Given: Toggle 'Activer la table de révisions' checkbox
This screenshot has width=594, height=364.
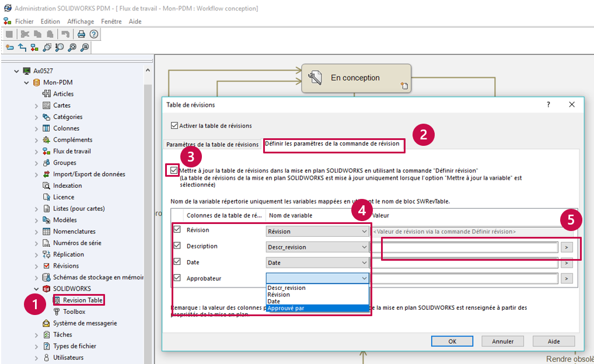Looking at the screenshot, I should click(x=174, y=125).
